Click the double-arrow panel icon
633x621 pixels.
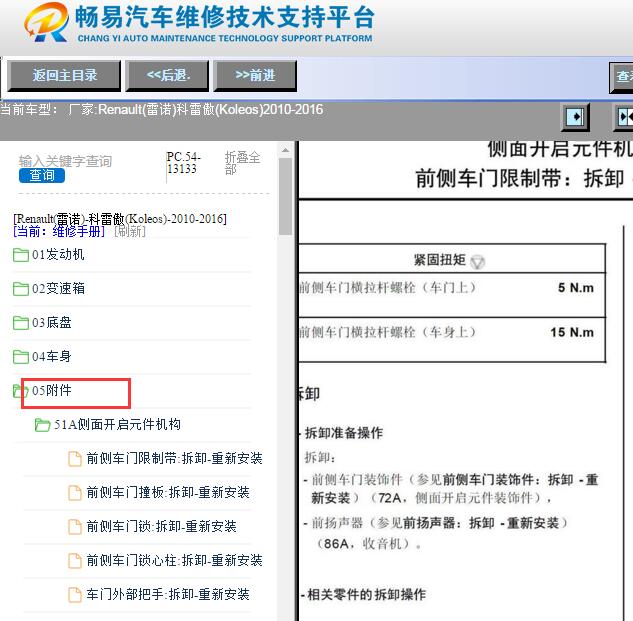(x=623, y=117)
